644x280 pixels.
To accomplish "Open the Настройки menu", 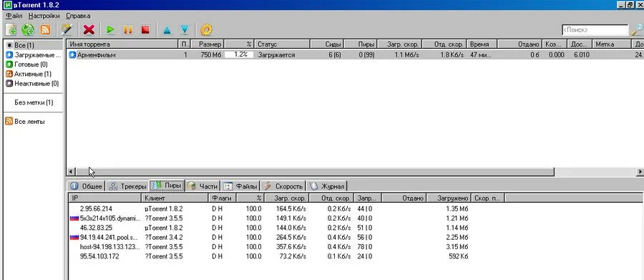I will coord(44,16).
